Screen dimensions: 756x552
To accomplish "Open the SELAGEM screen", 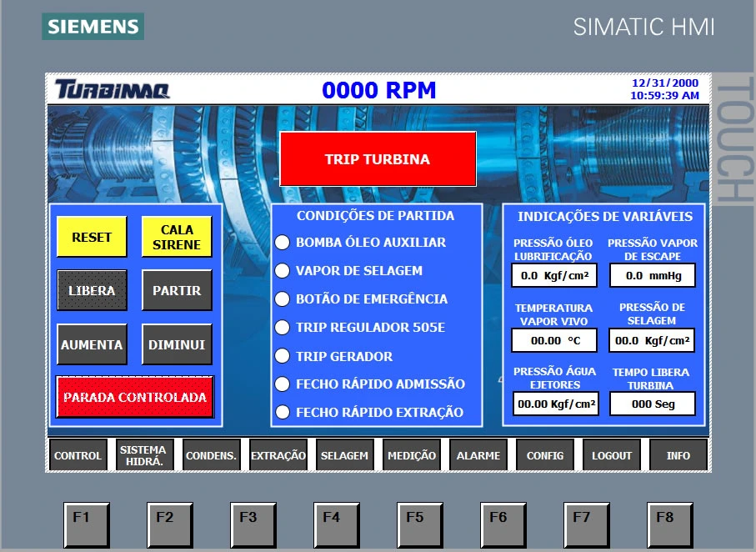I will (x=345, y=455).
